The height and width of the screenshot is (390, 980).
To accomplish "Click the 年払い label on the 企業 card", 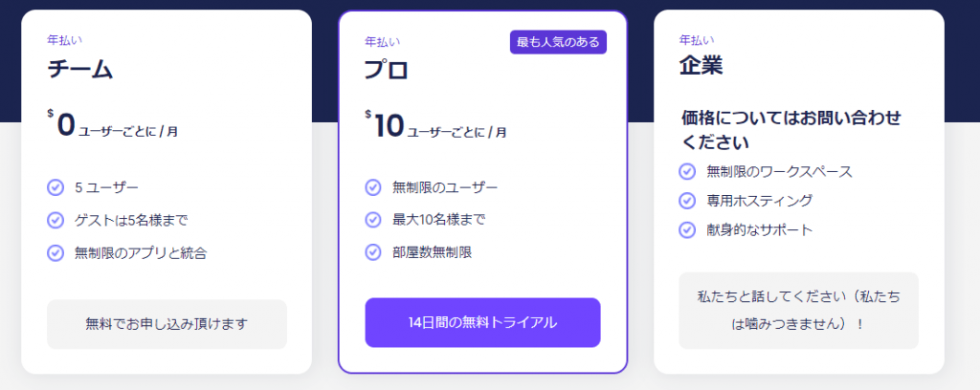I will (x=697, y=40).
